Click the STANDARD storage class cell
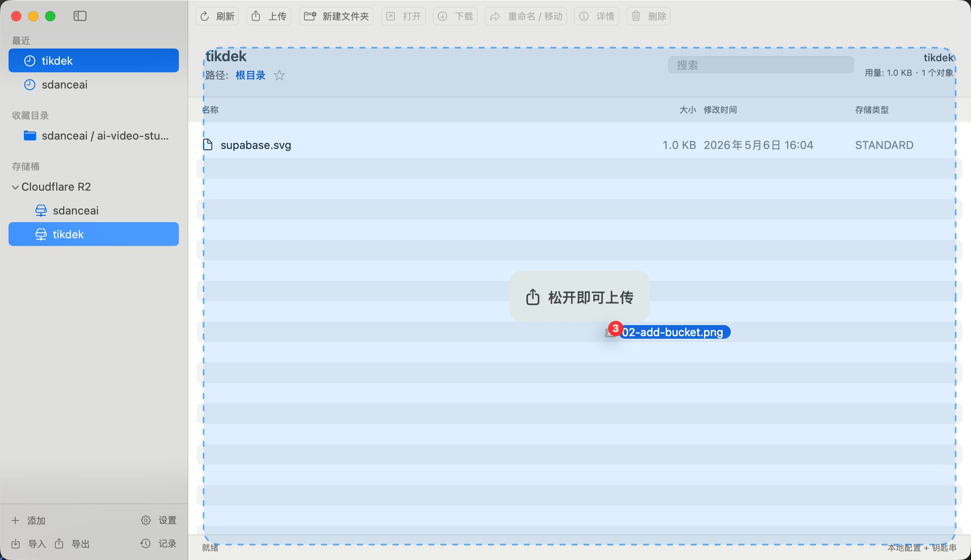The height and width of the screenshot is (560, 971). (884, 145)
